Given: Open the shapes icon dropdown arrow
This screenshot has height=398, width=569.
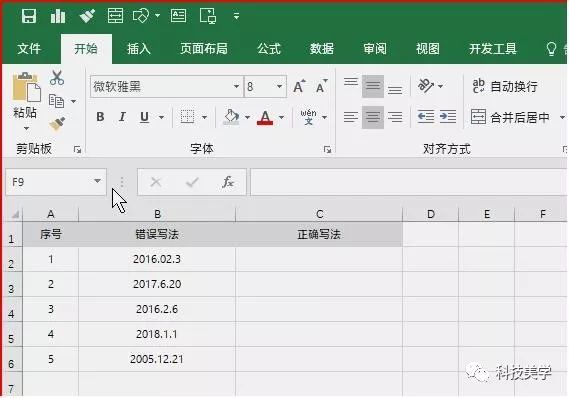Looking at the screenshot, I should [x=157, y=16].
